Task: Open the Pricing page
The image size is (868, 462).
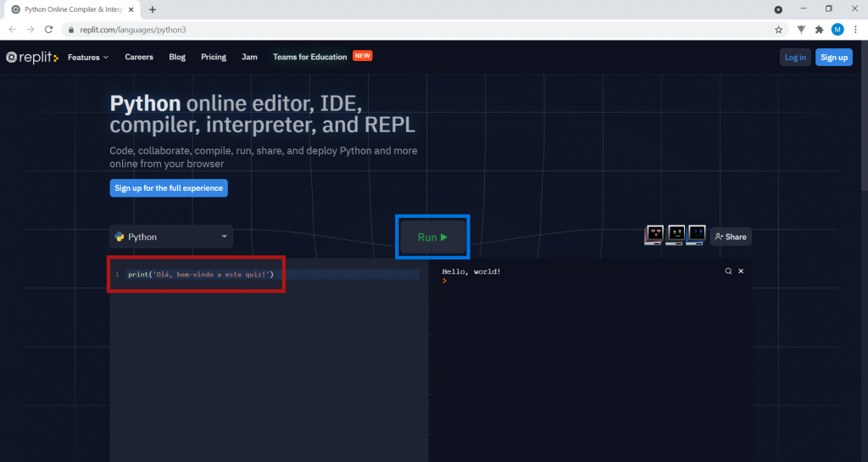Action: pyautogui.click(x=214, y=57)
